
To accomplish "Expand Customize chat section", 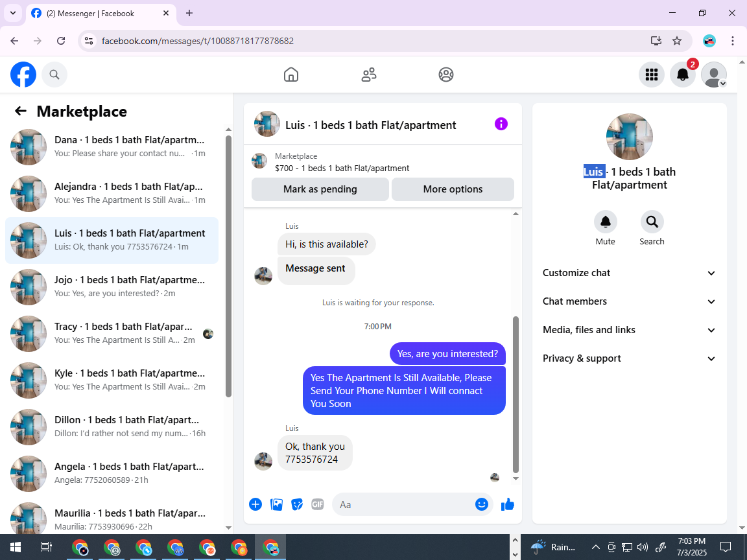I will (630, 273).
